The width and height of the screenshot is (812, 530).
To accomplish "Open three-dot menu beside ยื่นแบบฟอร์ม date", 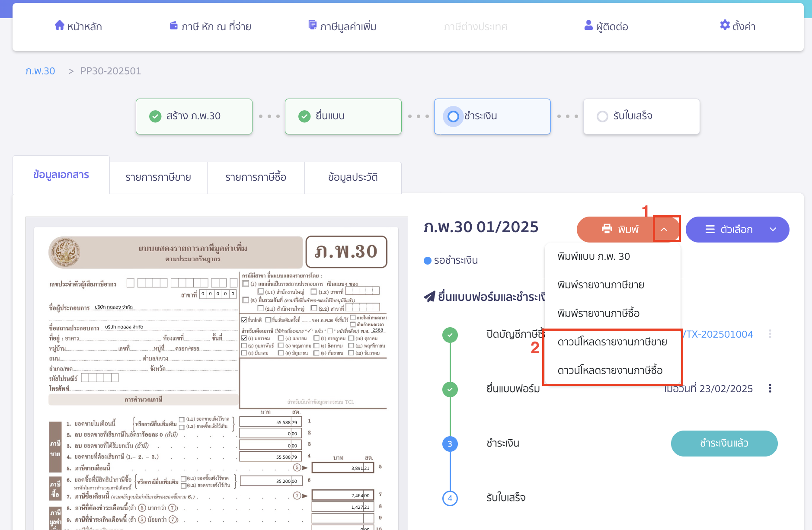I will point(770,389).
